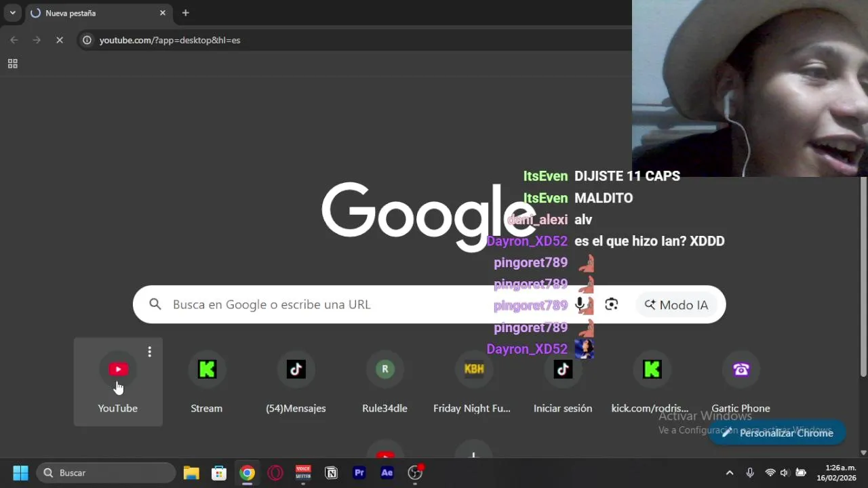
Task: Stop loading the page
Action: coord(60,40)
